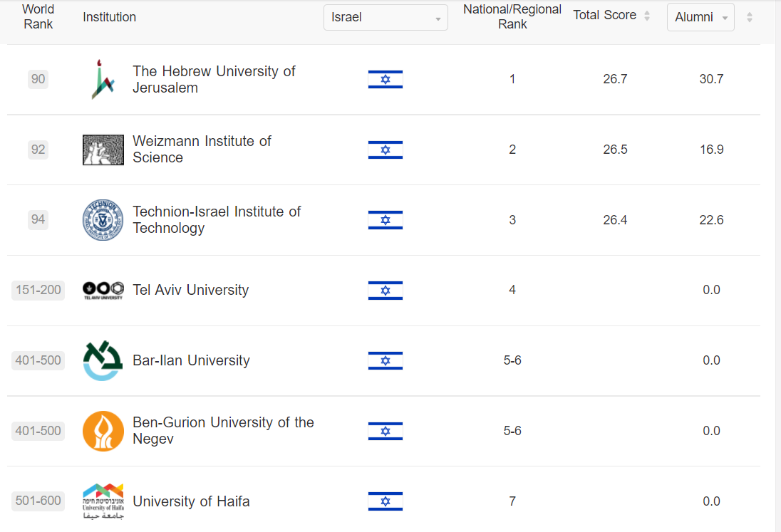Click the Bar-Ilan University green logo
The height and width of the screenshot is (532, 781).
click(103, 361)
